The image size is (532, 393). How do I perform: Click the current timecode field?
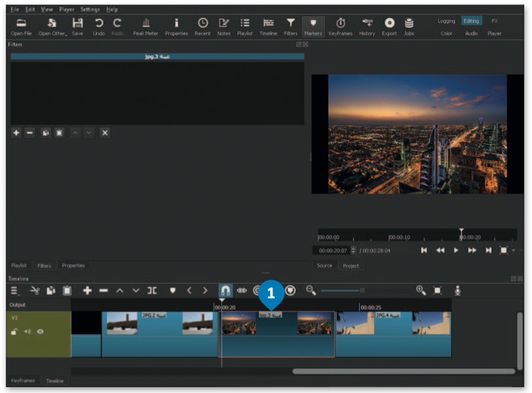coord(334,251)
